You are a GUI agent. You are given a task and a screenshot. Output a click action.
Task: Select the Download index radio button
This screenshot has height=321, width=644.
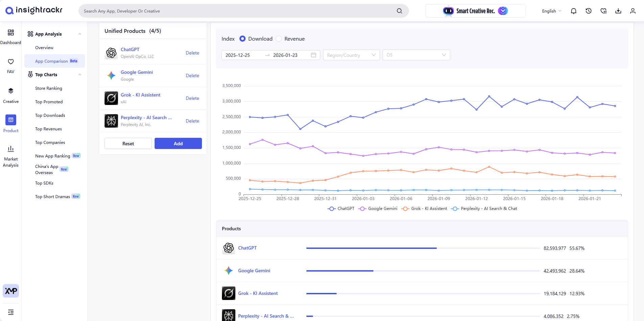[x=243, y=39]
